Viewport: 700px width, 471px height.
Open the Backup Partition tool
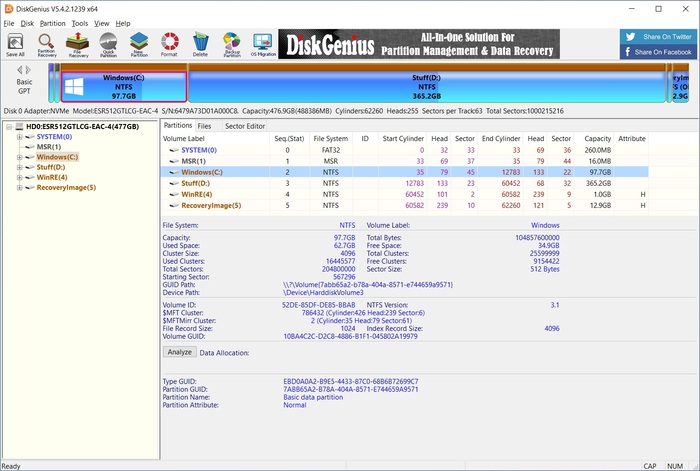232,45
